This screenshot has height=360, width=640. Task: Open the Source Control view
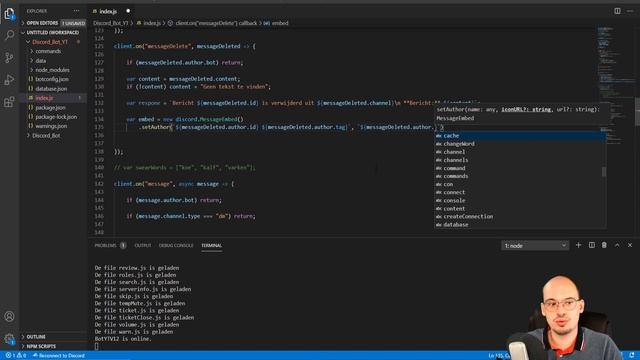pos(9,57)
